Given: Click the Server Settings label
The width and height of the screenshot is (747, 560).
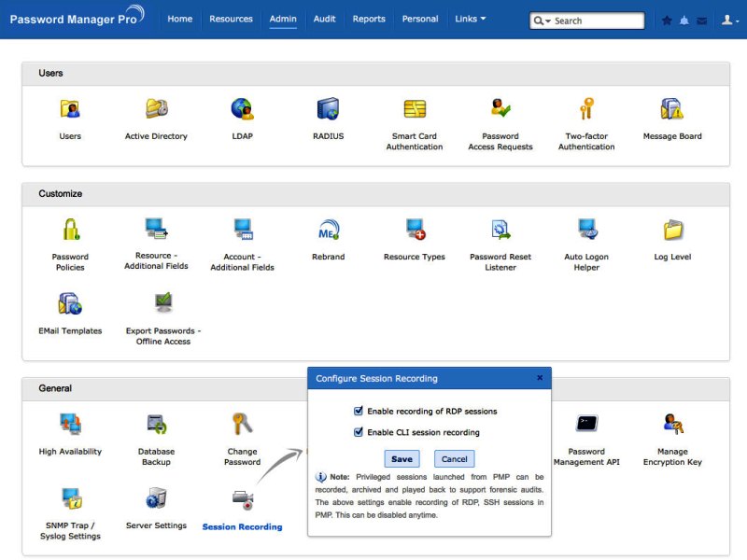Looking at the screenshot, I should pyautogui.click(x=156, y=525).
